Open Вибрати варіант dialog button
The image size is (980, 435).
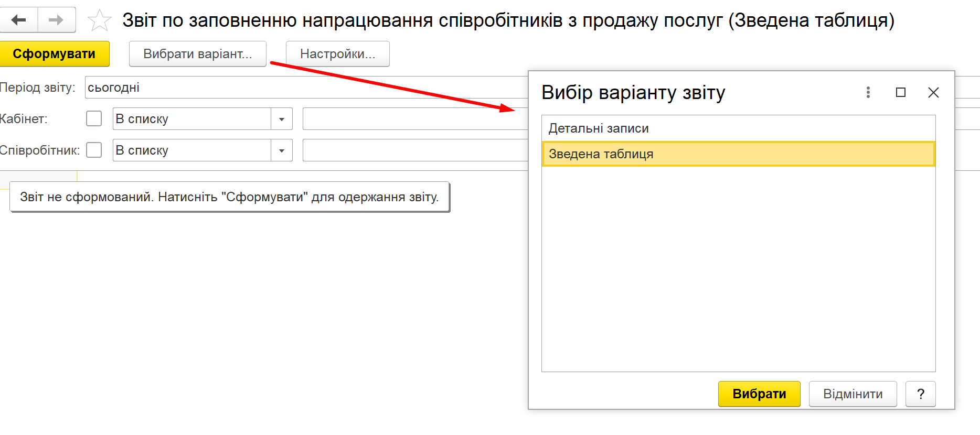198,54
